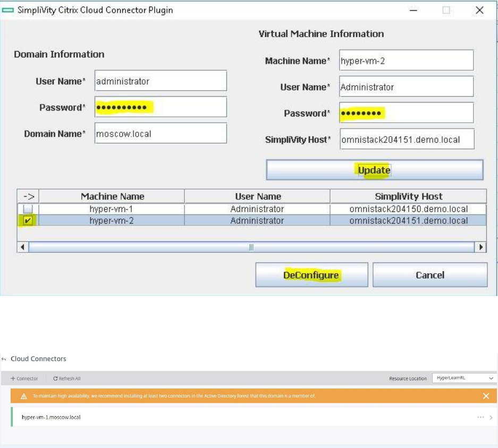Close the SimpliVity plugin window
The height and width of the screenshot is (448, 498).
click(x=479, y=10)
